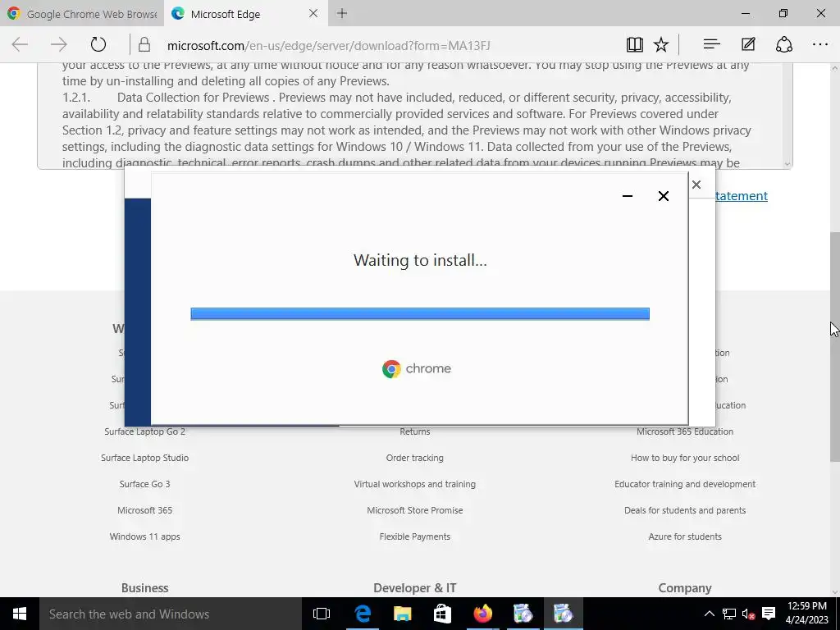
Task: Open the Share icon in Edge toolbar
Action: [784, 44]
